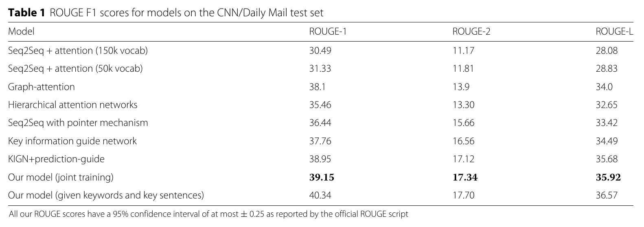Click the bold 17.34 ROUGE-2 value
Viewport: 644px width, 227px height.
click(465, 177)
